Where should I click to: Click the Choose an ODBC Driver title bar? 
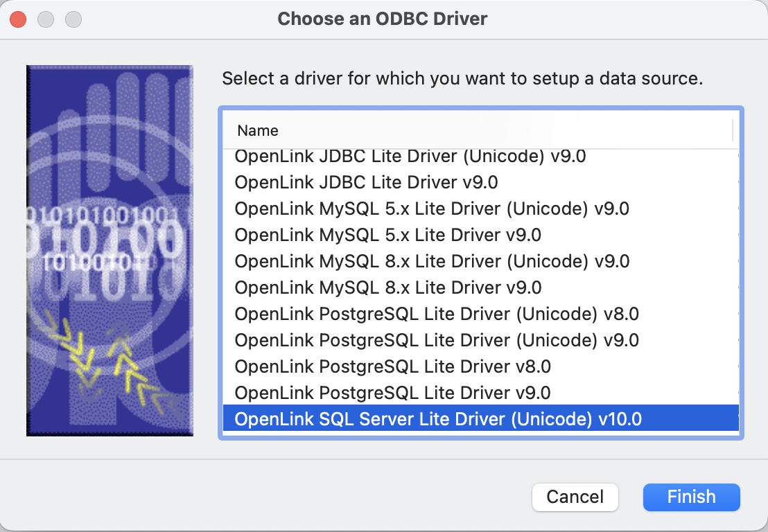click(383, 19)
